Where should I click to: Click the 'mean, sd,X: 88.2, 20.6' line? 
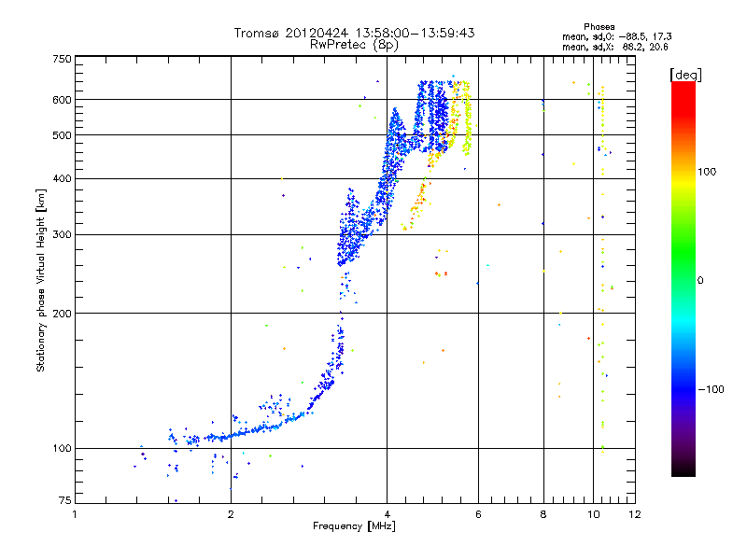[x=615, y=47]
